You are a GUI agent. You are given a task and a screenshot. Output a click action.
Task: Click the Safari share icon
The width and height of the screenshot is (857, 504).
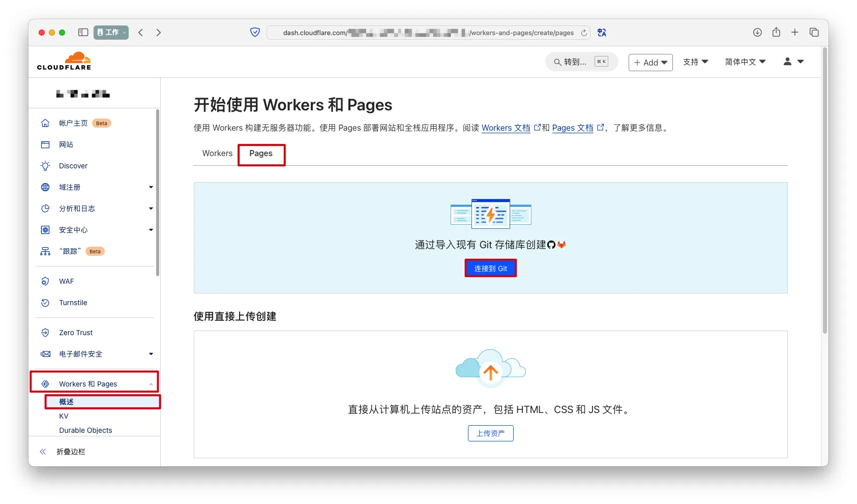(x=776, y=32)
